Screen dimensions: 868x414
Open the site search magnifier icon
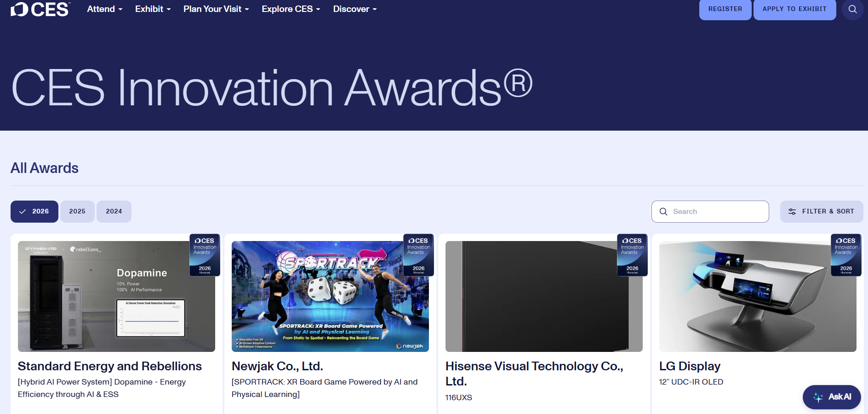(x=852, y=9)
